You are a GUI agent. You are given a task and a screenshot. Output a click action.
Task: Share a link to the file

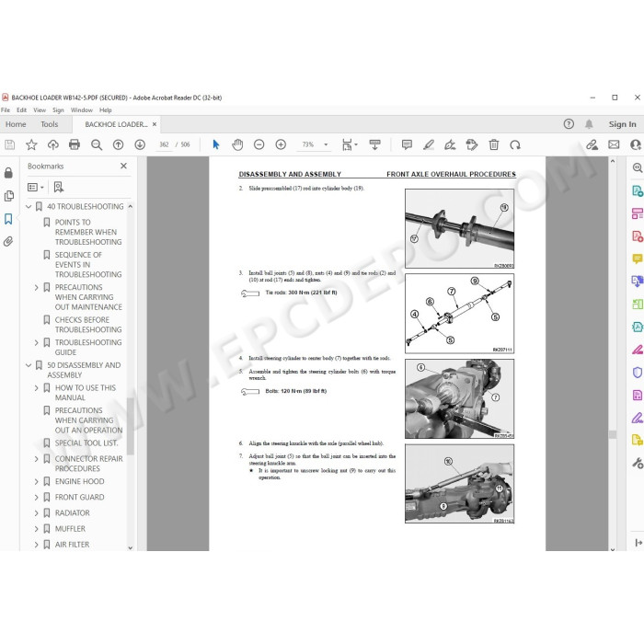click(592, 144)
